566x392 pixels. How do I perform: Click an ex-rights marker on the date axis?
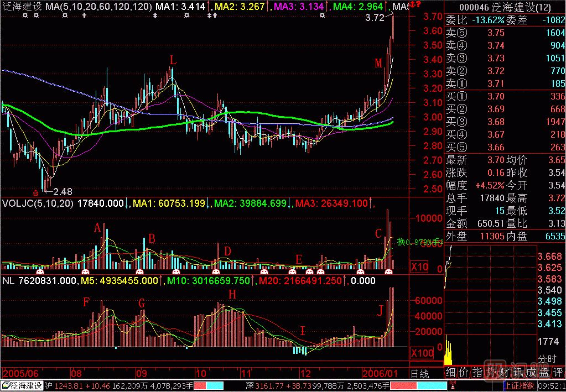click(39, 271)
